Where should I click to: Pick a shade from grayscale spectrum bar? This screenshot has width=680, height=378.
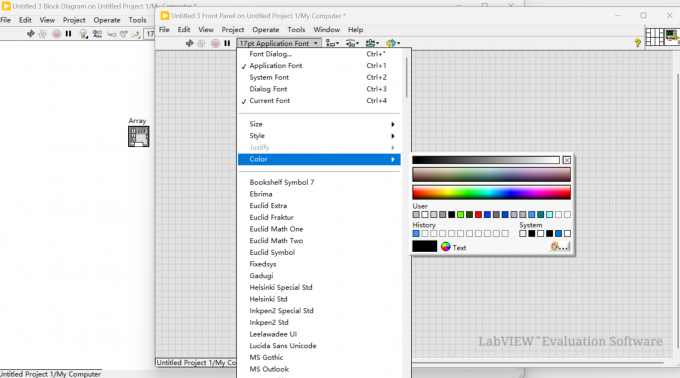[486, 160]
